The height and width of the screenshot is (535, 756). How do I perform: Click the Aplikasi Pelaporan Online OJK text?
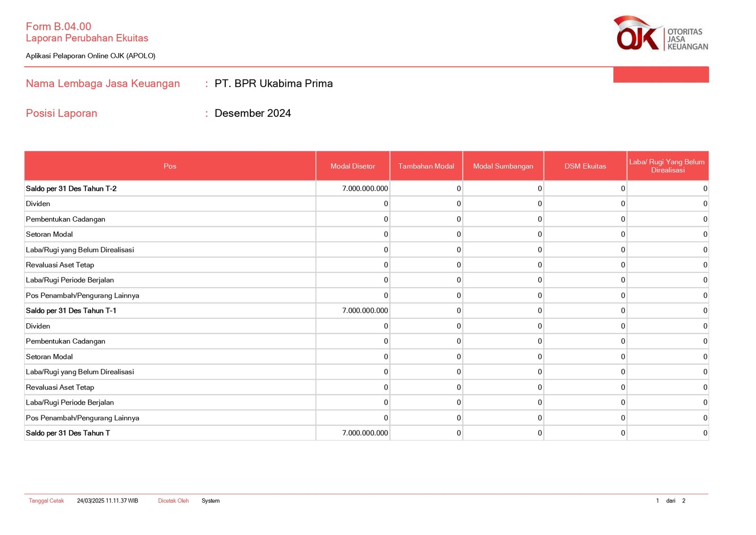[x=91, y=56]
